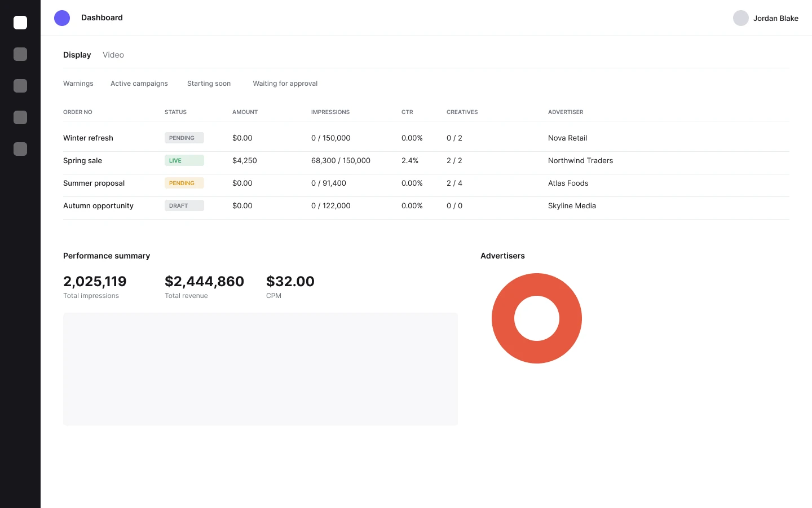Switch to the Video tab
Viewport: 812px width, 508px height.
click(x=113, y=55)
